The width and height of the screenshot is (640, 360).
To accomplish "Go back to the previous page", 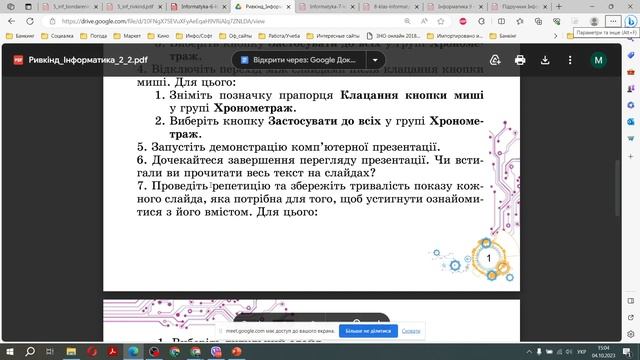I will [x=11, y=21].
